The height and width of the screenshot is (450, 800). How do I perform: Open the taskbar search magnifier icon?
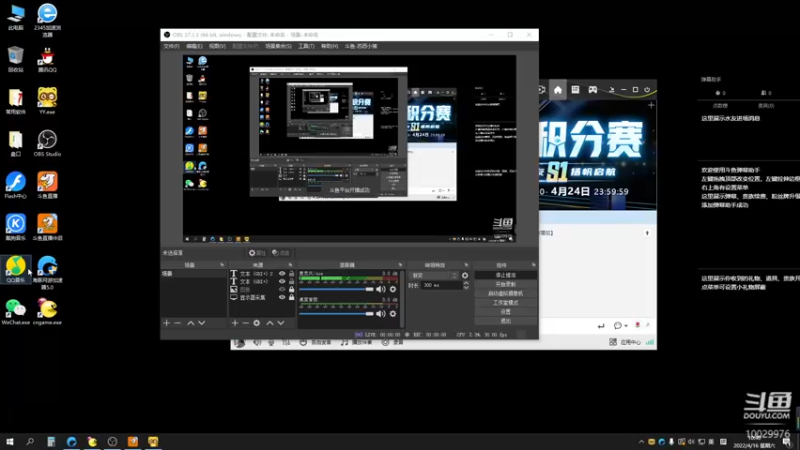tap(30, 441)
